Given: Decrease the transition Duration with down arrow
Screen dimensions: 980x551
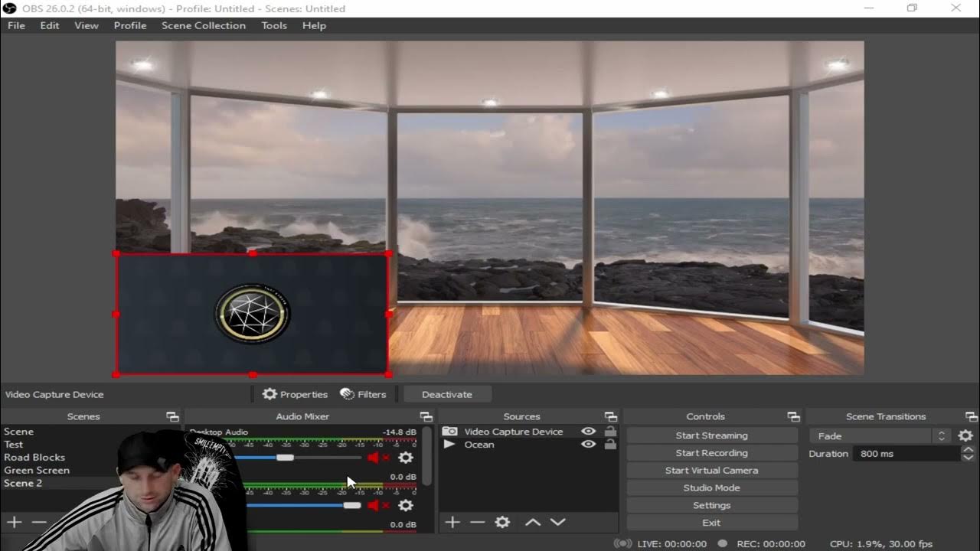Looking at the screenshot, I should (969, 458).
